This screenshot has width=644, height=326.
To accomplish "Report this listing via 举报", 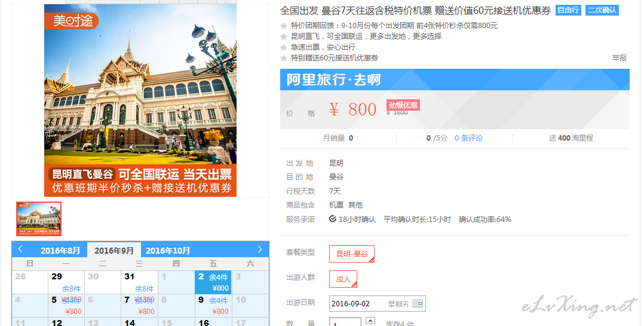I will [x=619, y=58].
